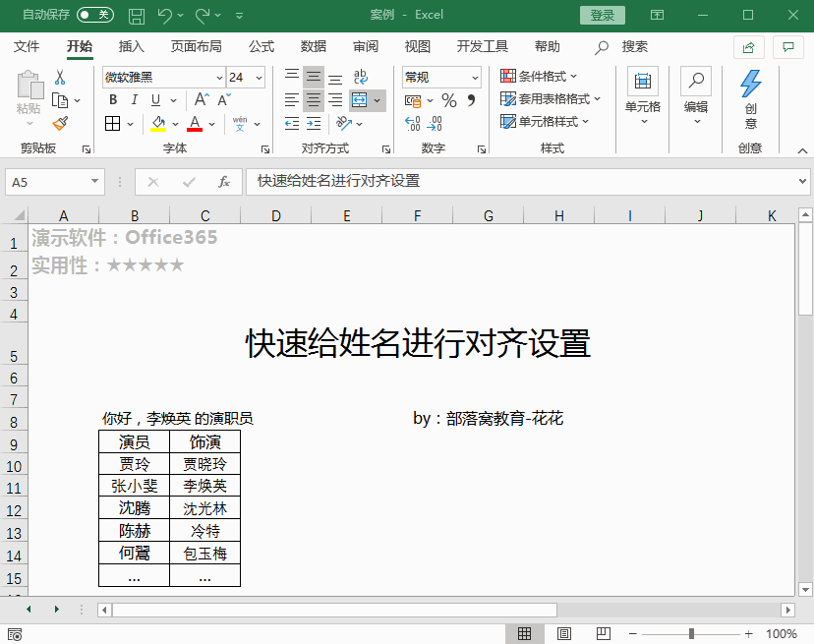Viewport: 814px width, 644px height.
Task: Click the Paste clipboard icon
Action: click(30, 85)
